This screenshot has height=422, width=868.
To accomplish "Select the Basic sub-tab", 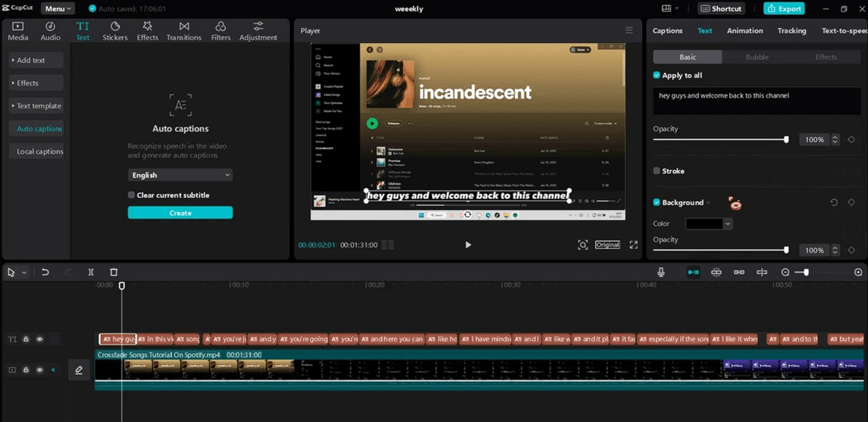I will pos(688,56).
